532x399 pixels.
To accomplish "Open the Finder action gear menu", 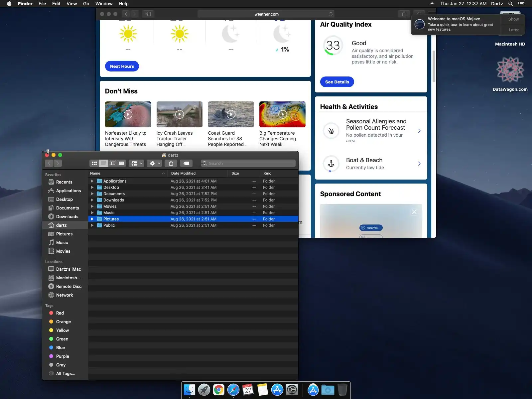I will point(155,163).
